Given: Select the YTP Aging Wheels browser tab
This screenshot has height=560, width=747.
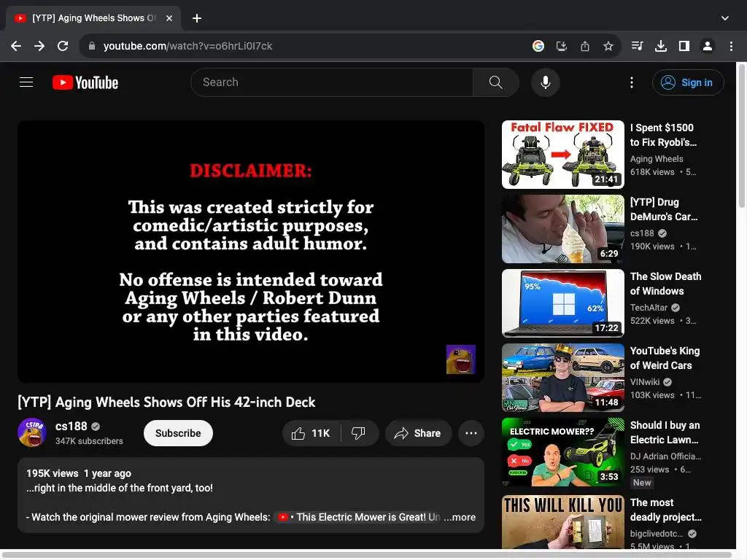Looking at the screenshot, I should 93,18.
